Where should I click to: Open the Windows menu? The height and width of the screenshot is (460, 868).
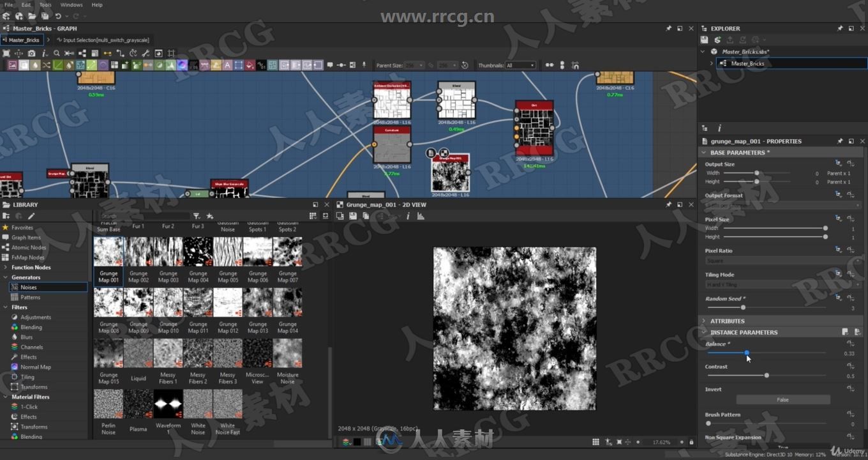(71, 4)
